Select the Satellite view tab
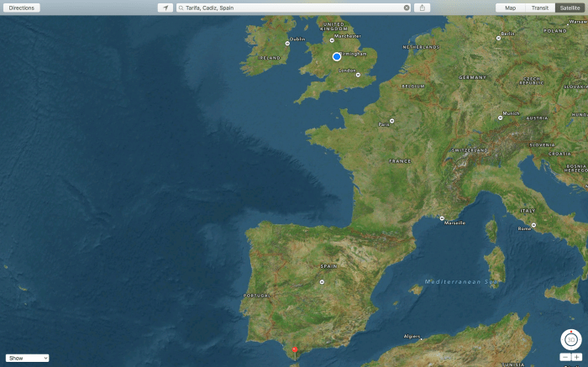This screenshot has width=588, height=367. tap(570, 8)
